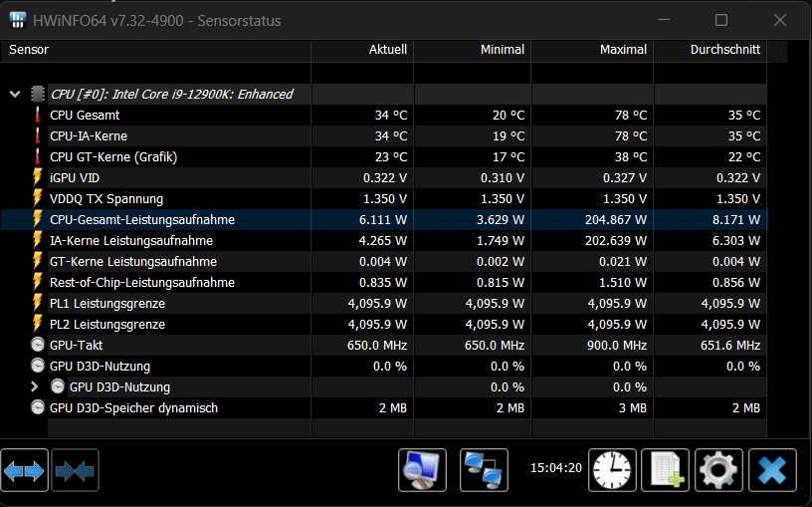This screenshot has width=812, height=507.
Task: Minimize the HWiNFO64 Sensorstatus window
Action: [664, 20]
